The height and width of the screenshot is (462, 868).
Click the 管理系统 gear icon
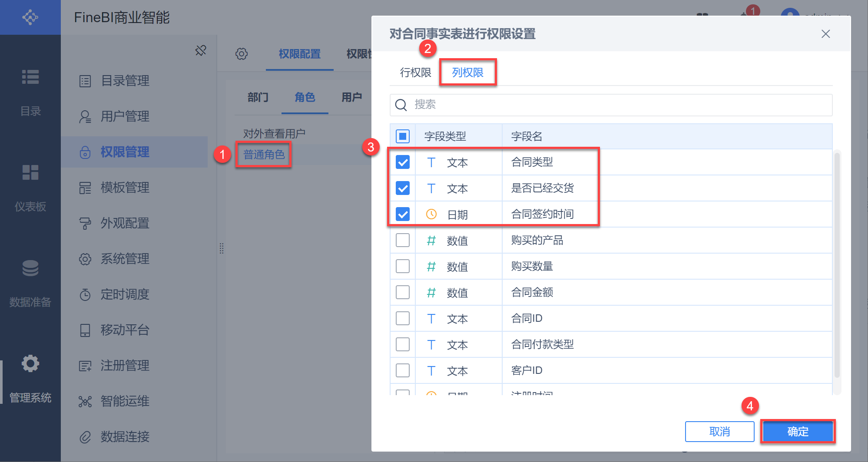tap(30, 364)
